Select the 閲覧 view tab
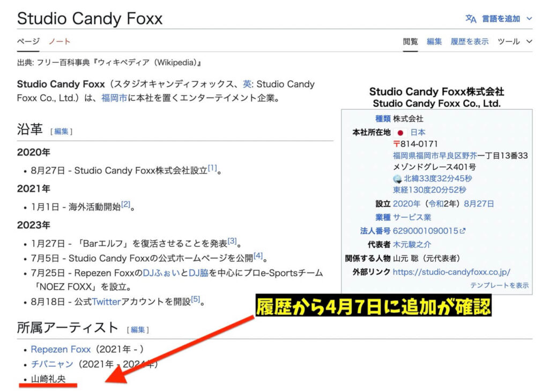 [x=410, y=42]
